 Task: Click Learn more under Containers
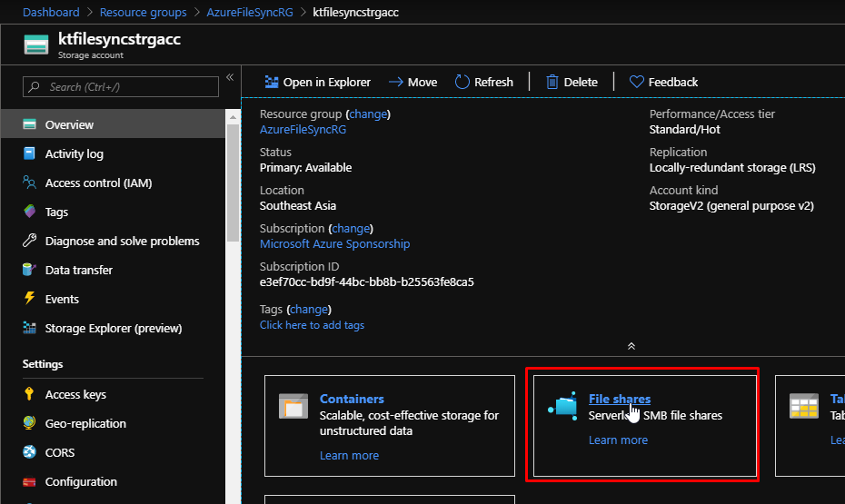click(x=349, y=455)
